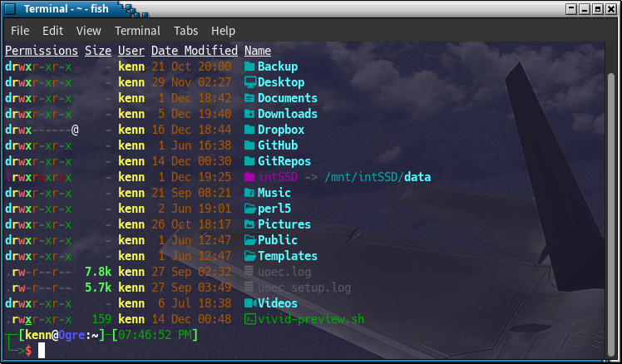
Task: Click the 16 Dec 18:44 date of Dropbox
Action: point(191,130)
